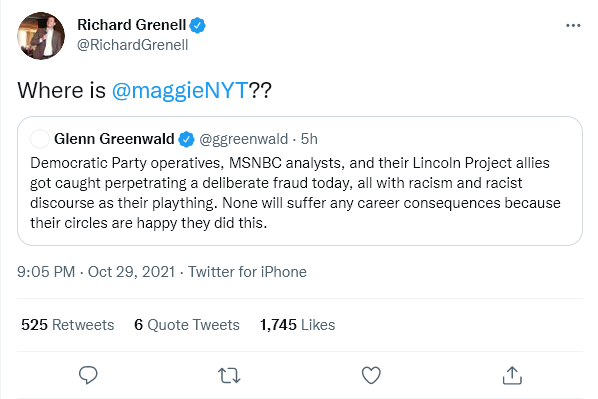Viewport: 598px width, 399px height.
Task: Open the quoted tweet text body
Action: (295, 193)
